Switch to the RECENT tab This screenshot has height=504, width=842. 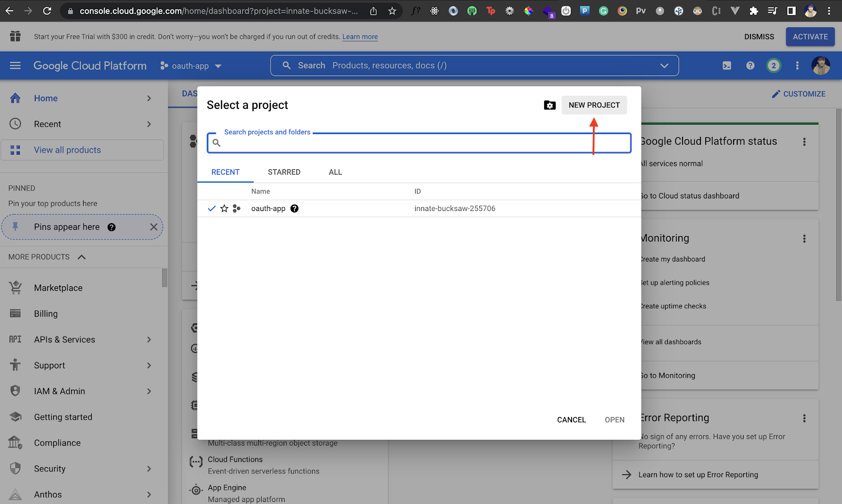(225, 172)
